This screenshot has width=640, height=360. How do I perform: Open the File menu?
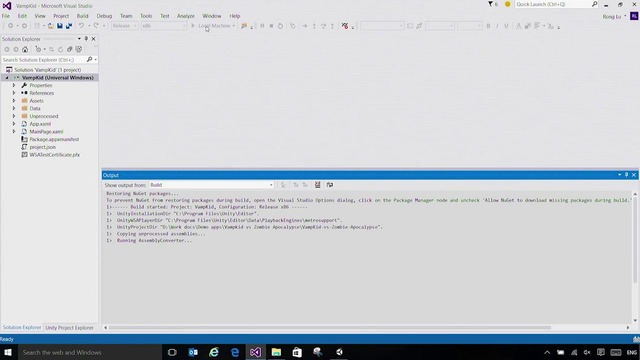pyautogui.click(x=6, y=16)
